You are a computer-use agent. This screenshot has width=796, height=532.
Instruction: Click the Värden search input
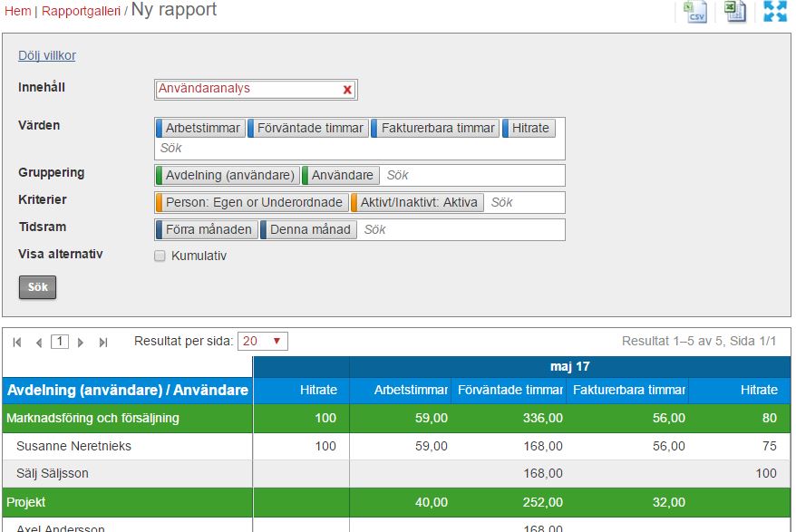pos(359,149)
